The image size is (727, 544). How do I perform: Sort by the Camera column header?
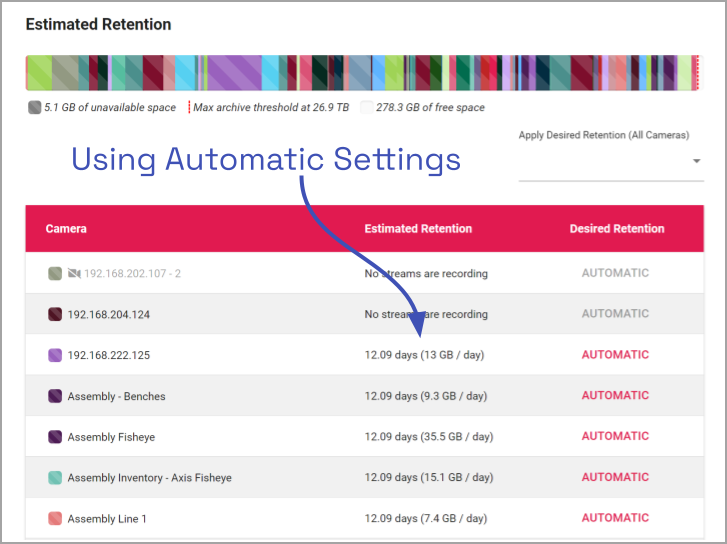[x=66, y=229]
